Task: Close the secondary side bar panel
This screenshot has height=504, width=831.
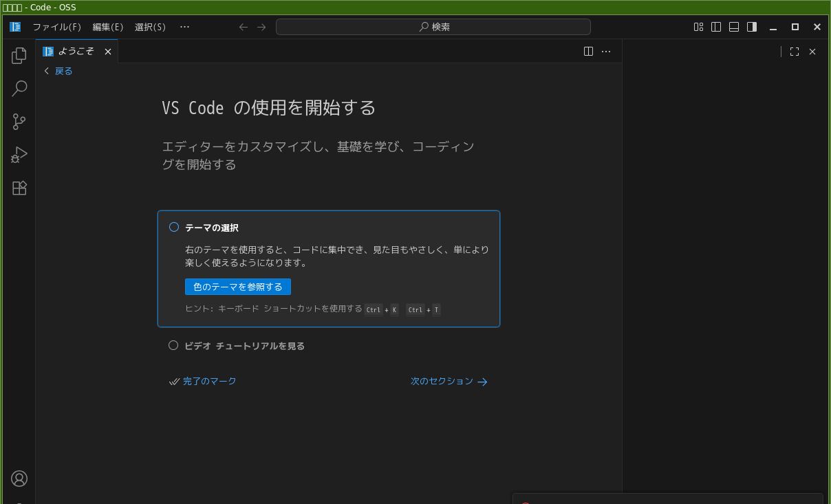Action: click(812, 52)
